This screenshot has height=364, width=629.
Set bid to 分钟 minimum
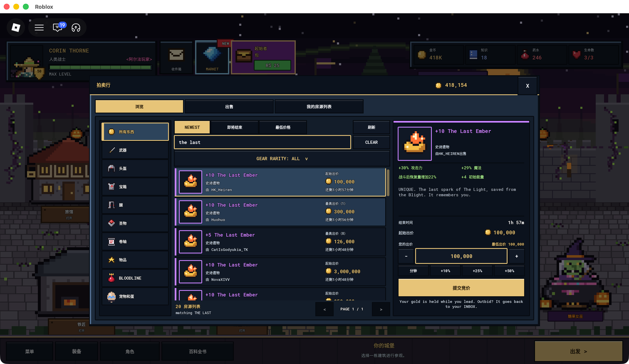[413, 271]
